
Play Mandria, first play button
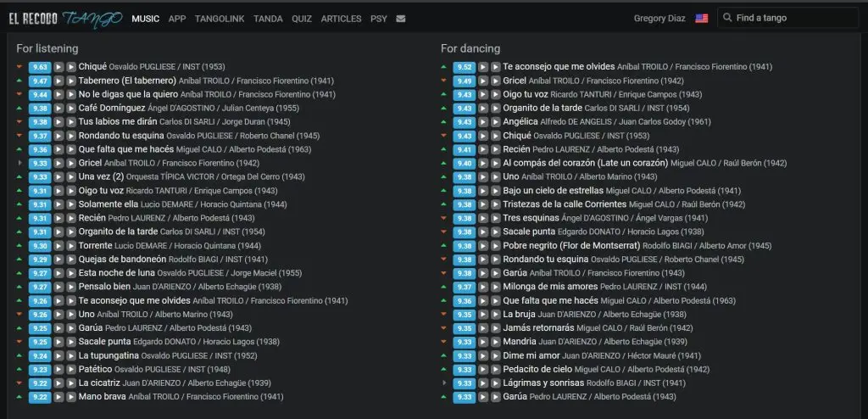483,342
